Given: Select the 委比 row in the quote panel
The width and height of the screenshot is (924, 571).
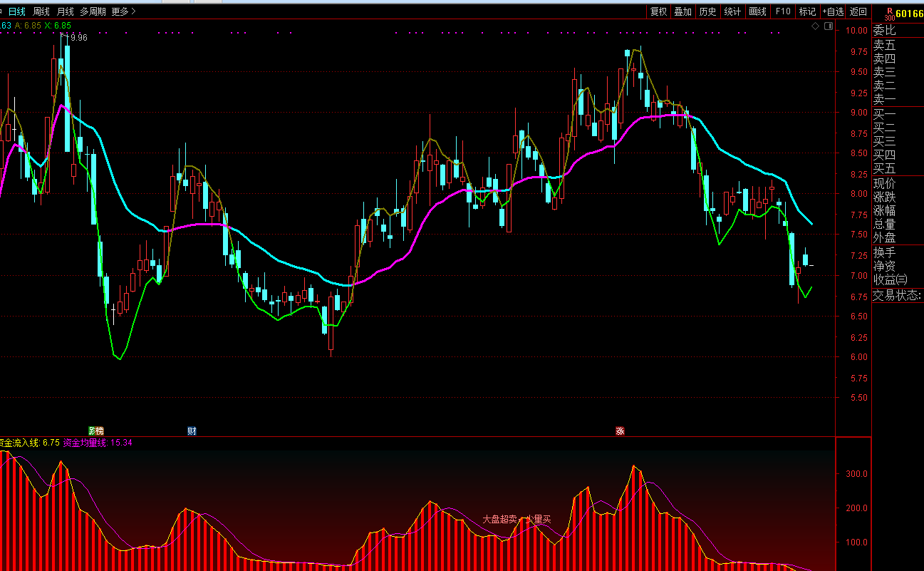Looking at the screenshot, I should tap(885, 30).
